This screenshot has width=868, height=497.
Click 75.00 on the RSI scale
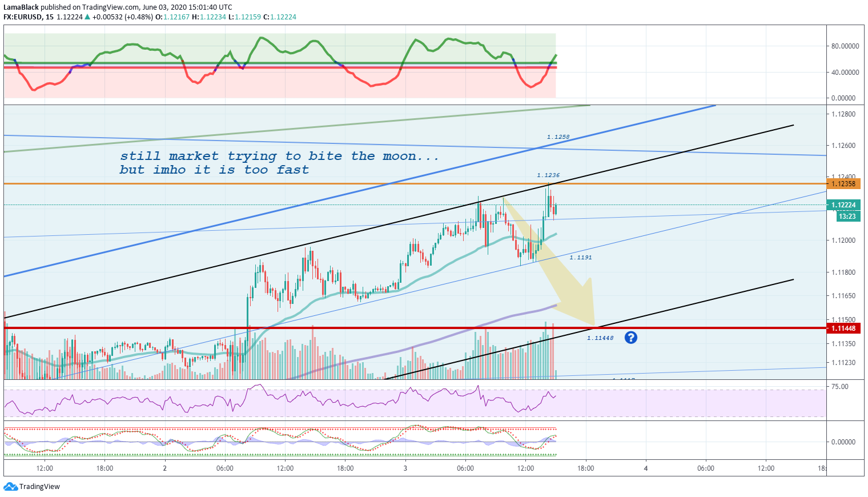point(839,387)
